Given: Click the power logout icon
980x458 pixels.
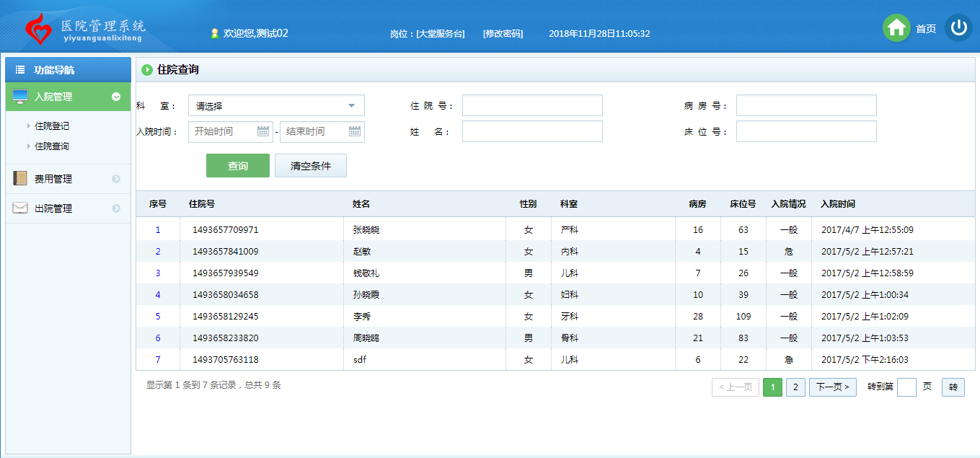Looking at the screenshot, I should 958,28.
